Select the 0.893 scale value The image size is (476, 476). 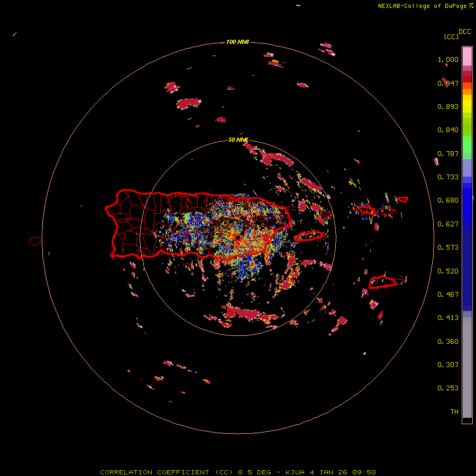coord(448,106)
